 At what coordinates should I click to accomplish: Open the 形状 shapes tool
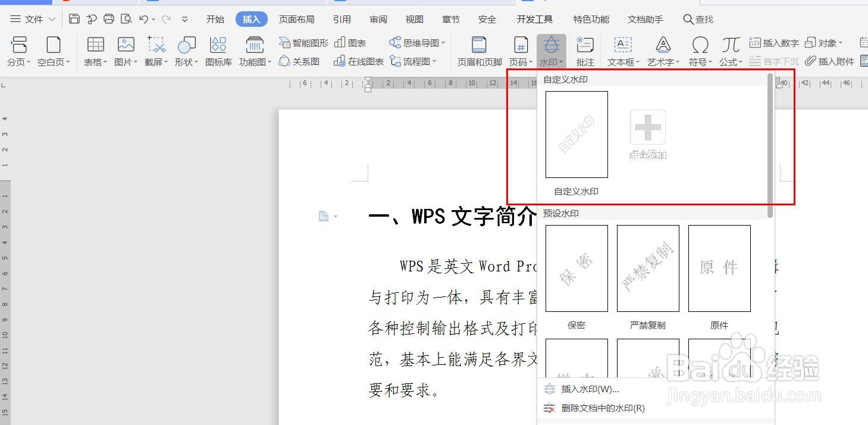click(186, 51)
